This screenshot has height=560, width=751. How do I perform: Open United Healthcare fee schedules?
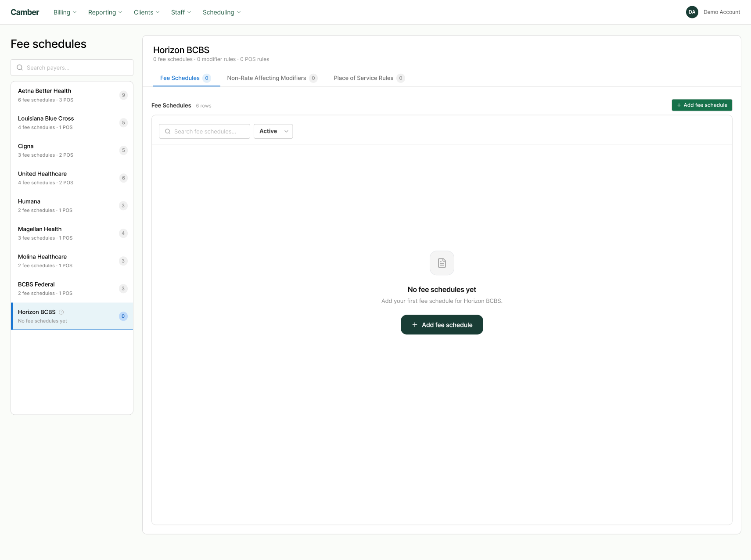(72, 178)
